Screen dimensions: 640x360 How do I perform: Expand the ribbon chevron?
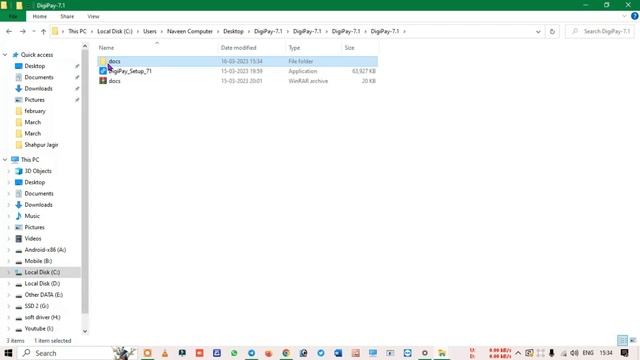click(624, 16)
